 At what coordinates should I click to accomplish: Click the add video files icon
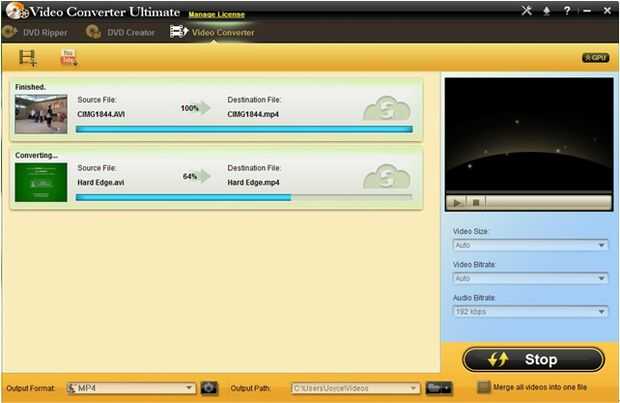[x=28, y=58]
